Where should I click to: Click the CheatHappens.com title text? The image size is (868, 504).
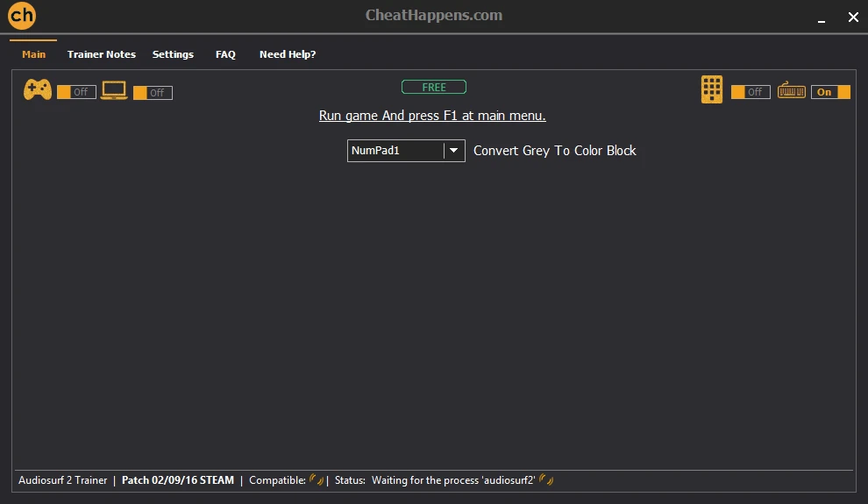point(434,15)
